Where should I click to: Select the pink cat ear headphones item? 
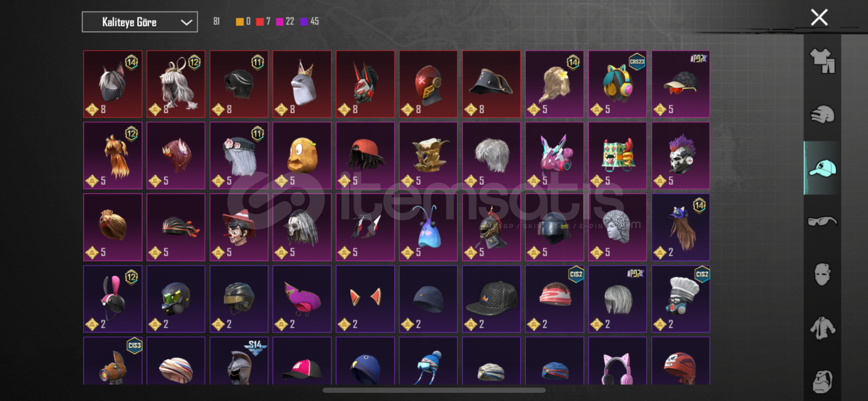tap(618, 361)
